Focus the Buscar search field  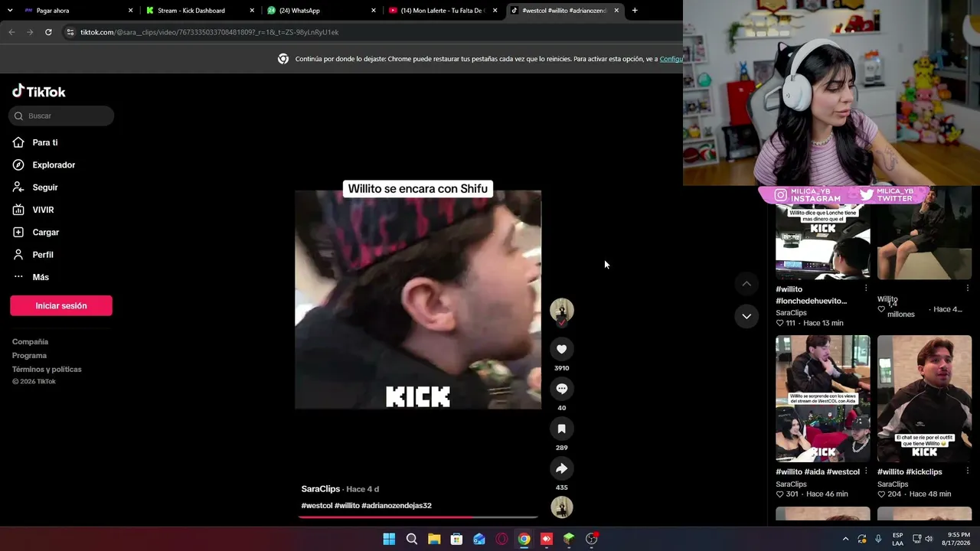(x=61, y=116)
